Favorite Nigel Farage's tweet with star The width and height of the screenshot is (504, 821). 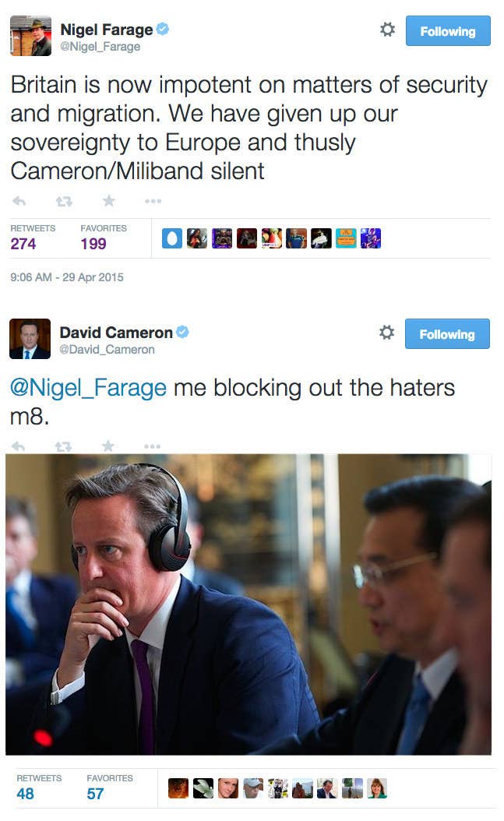108,200
